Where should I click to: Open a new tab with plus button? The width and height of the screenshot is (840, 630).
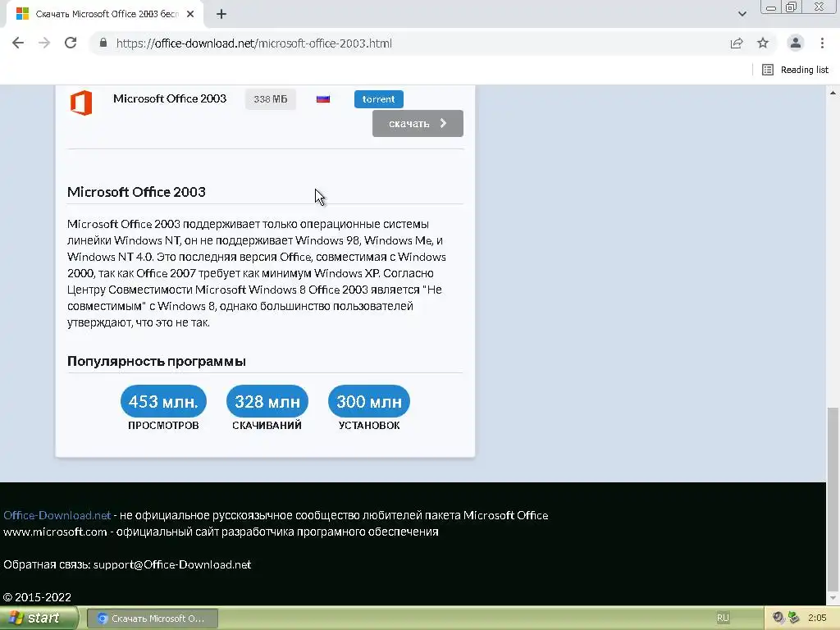point(221,15)
